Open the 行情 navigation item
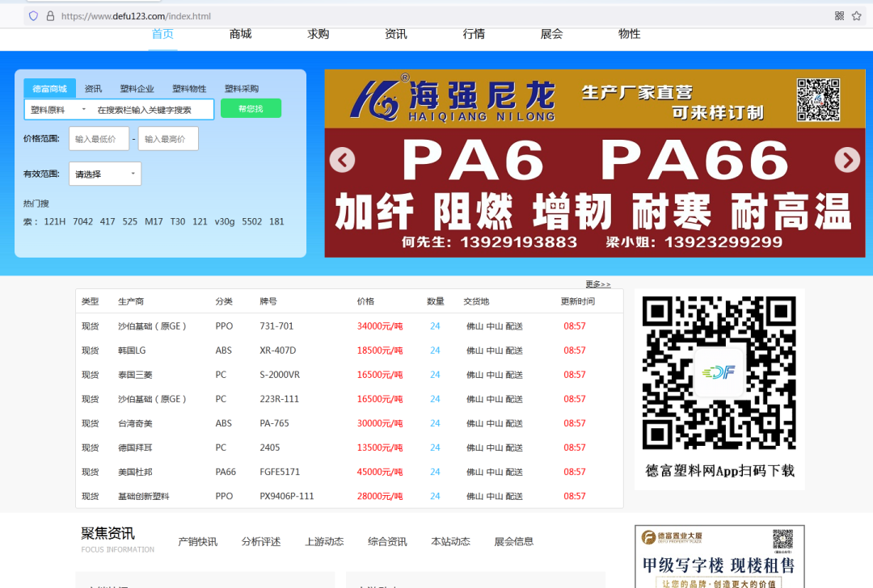The image size is (873, 588). pyautogui.click(x=474, y=34)
